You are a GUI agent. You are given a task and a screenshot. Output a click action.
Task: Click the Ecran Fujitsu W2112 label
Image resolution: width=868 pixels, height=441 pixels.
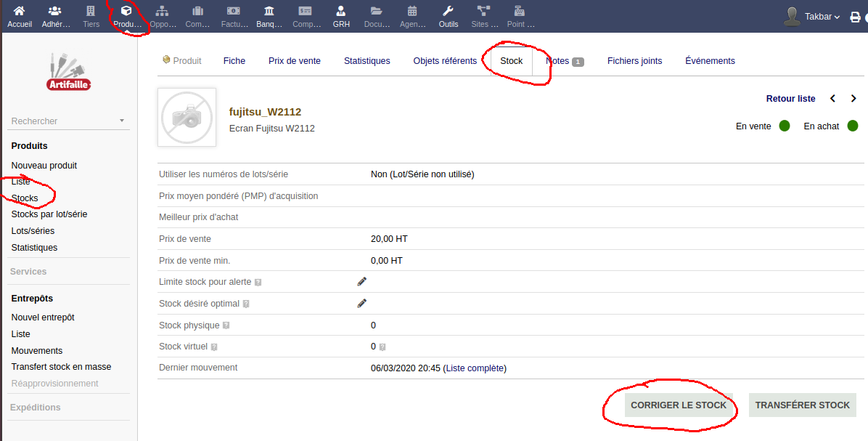pos(272,129)
